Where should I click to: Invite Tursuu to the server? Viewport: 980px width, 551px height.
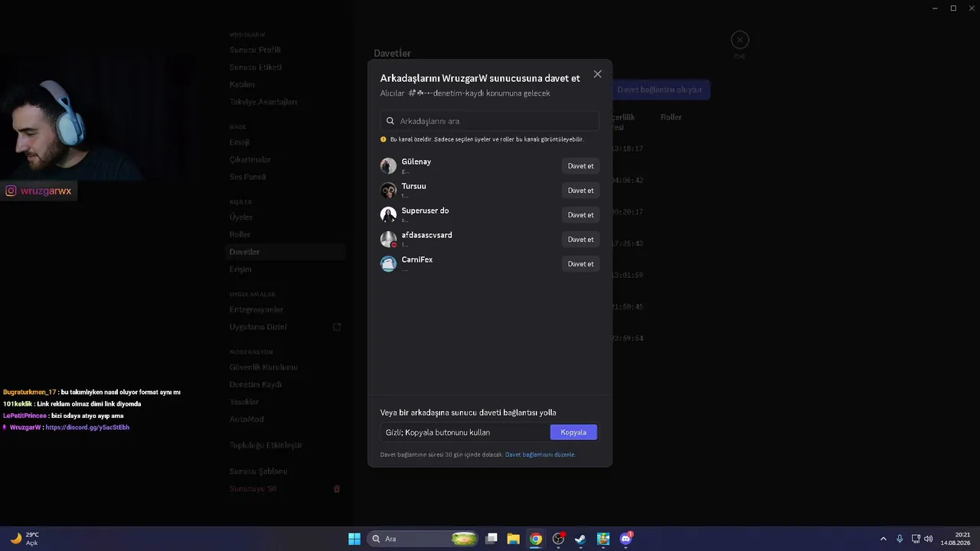tap(580, 191)
